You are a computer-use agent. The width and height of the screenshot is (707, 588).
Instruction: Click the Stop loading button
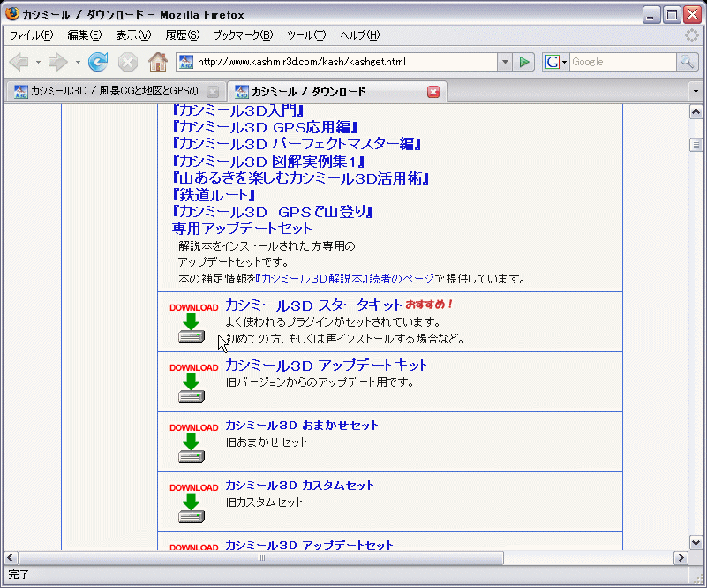click(128, 62)
